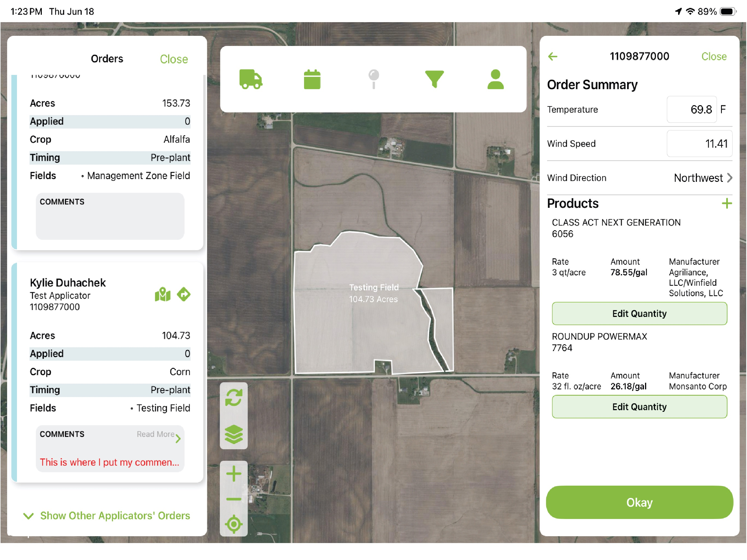Tap the clock '1:23 PM' in status bar
Screen dimensions: 747x560
26,11
